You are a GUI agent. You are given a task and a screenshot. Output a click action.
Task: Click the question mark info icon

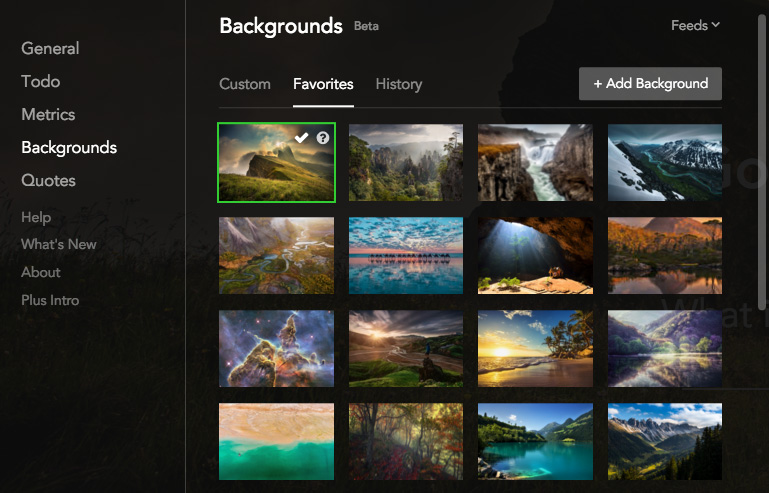coord(323,138)
